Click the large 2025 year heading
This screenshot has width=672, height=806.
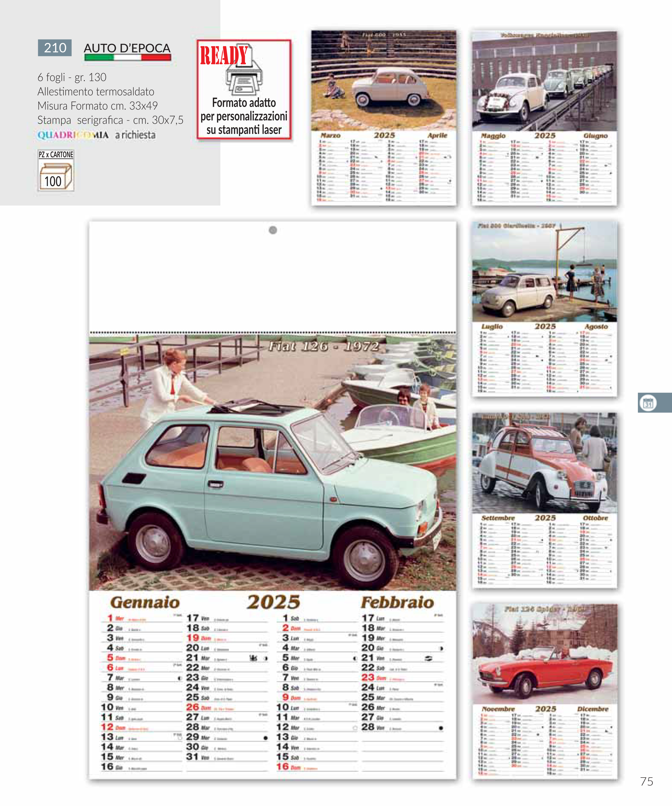click(273, 602)
